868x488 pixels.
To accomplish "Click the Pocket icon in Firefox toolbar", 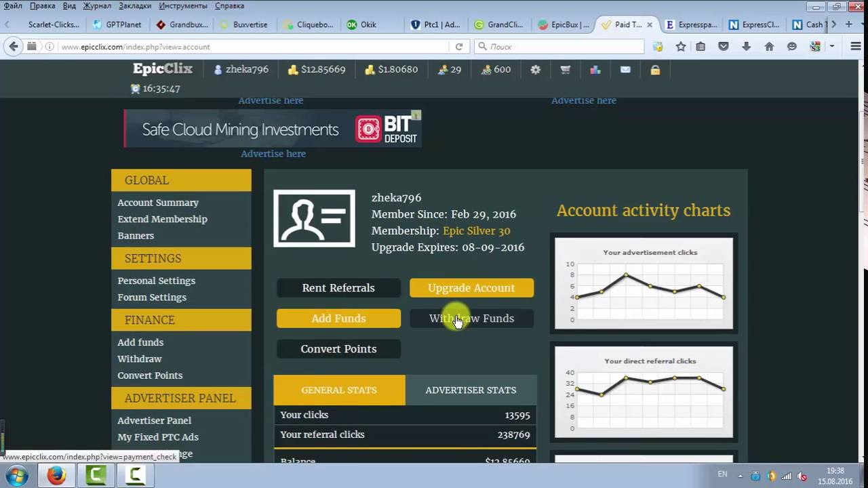I will (x=724, y=47).
